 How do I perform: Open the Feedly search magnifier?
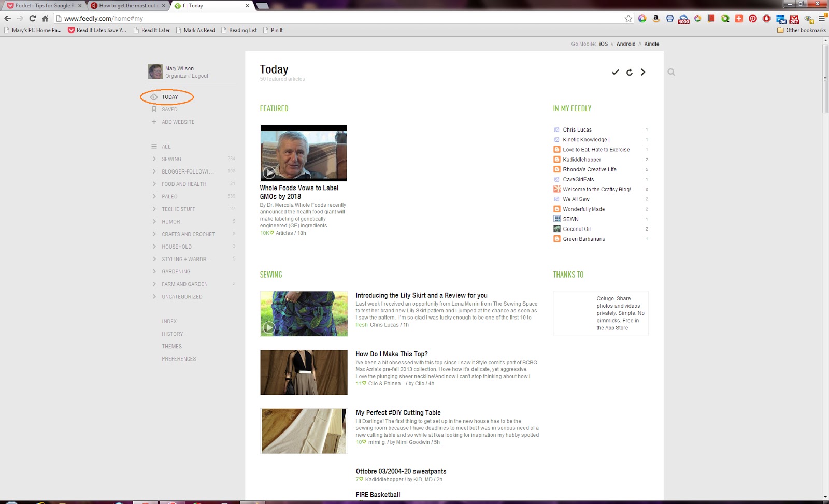[x=671, y=72]
